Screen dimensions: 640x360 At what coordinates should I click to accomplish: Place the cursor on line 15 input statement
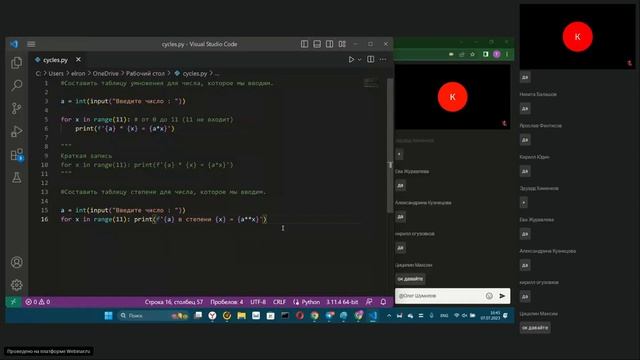(123, 210)
